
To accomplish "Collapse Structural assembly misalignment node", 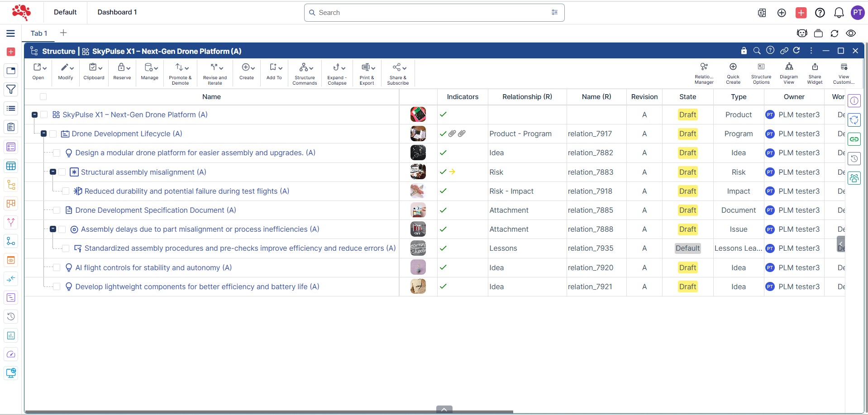I will [x=53, y=172].
